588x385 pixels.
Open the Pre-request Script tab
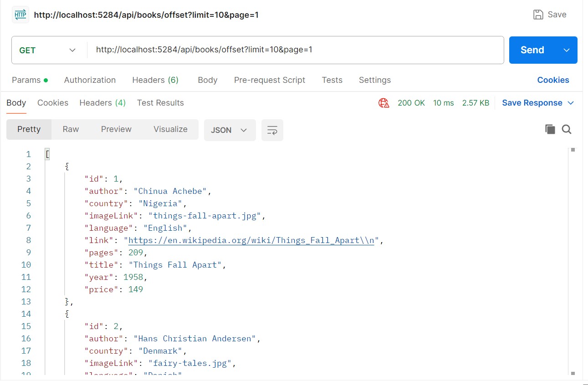pyautogui.click(x=270, y=80)
